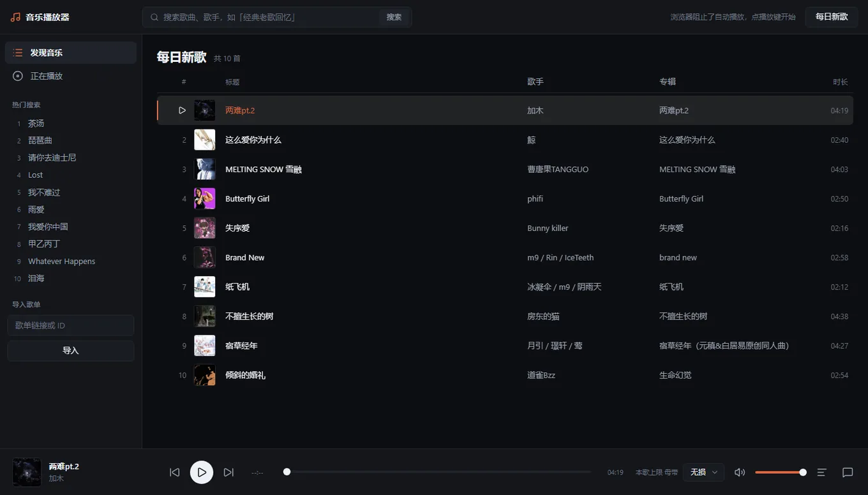Switch to the 正在播放 sidebar item
The image size is (868, 495).
click(71, 76)
